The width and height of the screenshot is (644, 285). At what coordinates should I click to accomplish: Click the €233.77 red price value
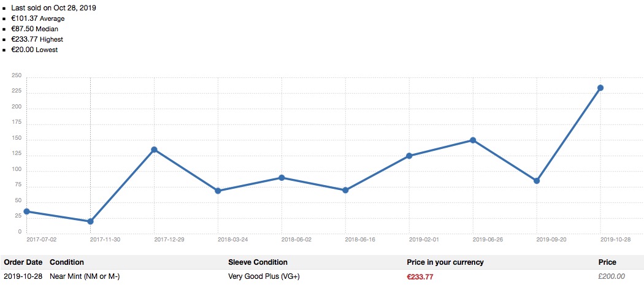[420, 277]
